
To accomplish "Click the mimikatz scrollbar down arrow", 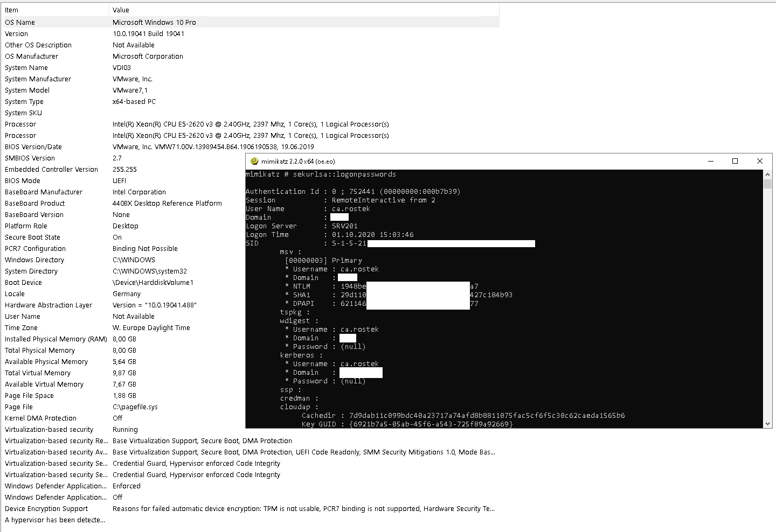I will (768, 424).
